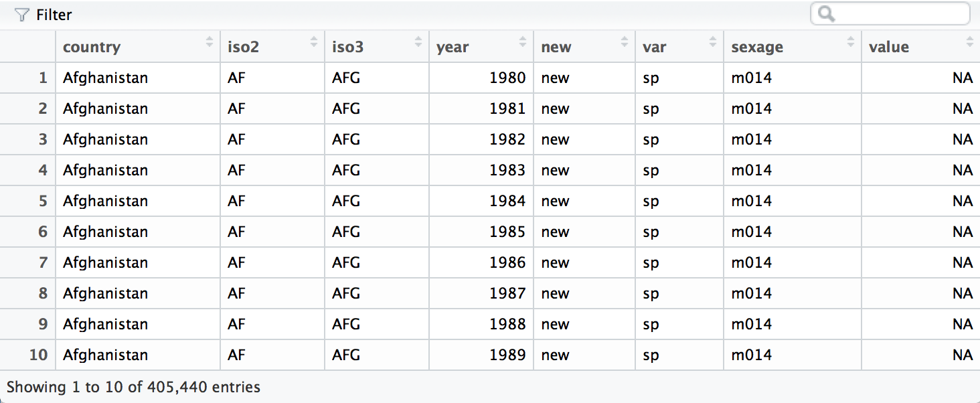Sort by var column arrows

tap(714, 42)
